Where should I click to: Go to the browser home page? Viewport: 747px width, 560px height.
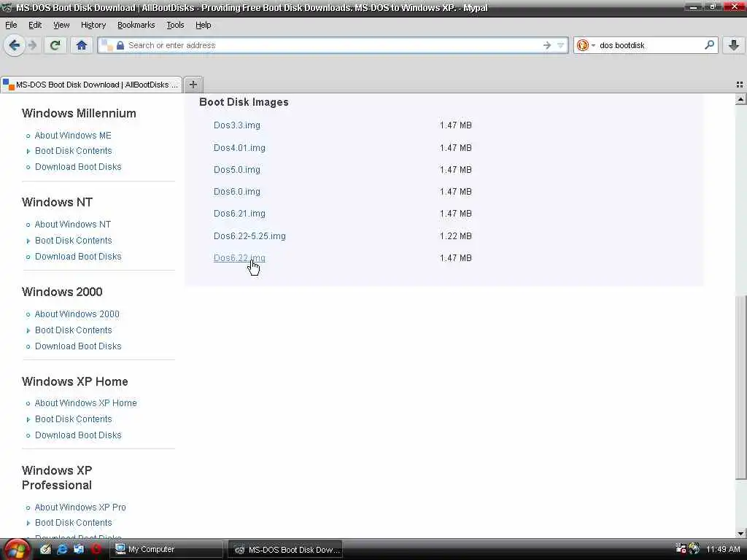(82, 45)
